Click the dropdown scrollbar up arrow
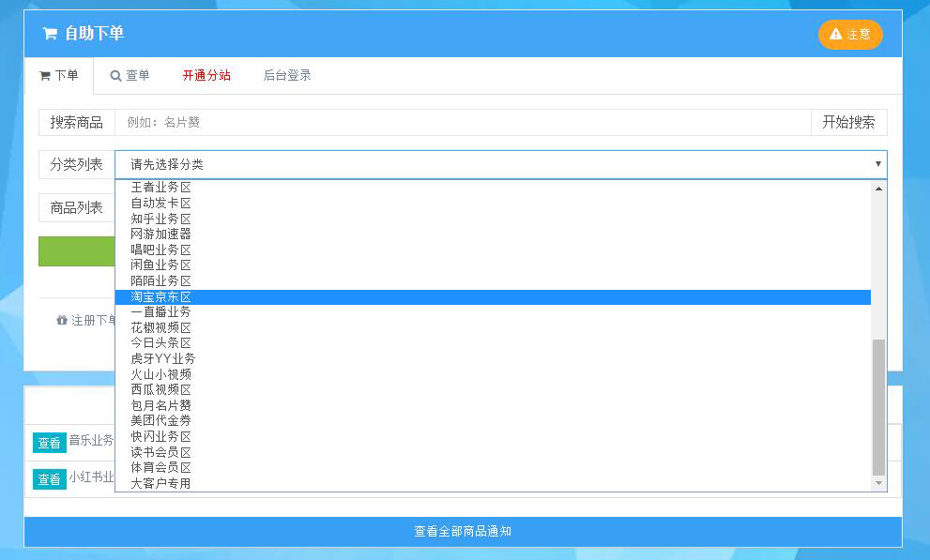This screenshot has height=560, width=930. pyautogui.click(x=878, y=189)
